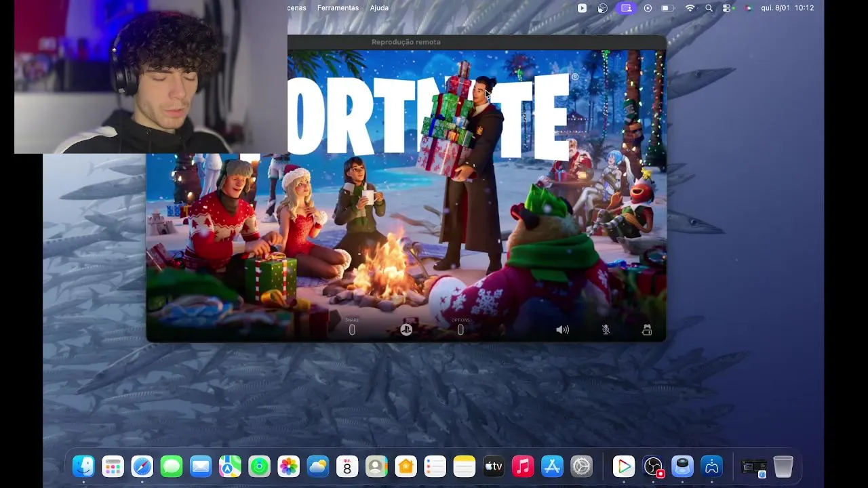Image resolution: width=868 pixels, height=488 pixels.
Task: Open the Ajuda menu
Action: [x=379, y=8]
